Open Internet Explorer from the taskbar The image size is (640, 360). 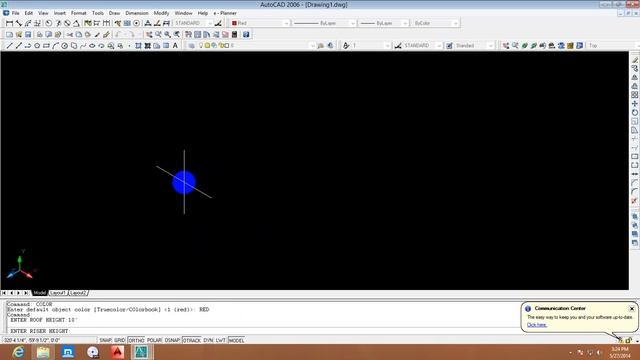tap(18, 352)
